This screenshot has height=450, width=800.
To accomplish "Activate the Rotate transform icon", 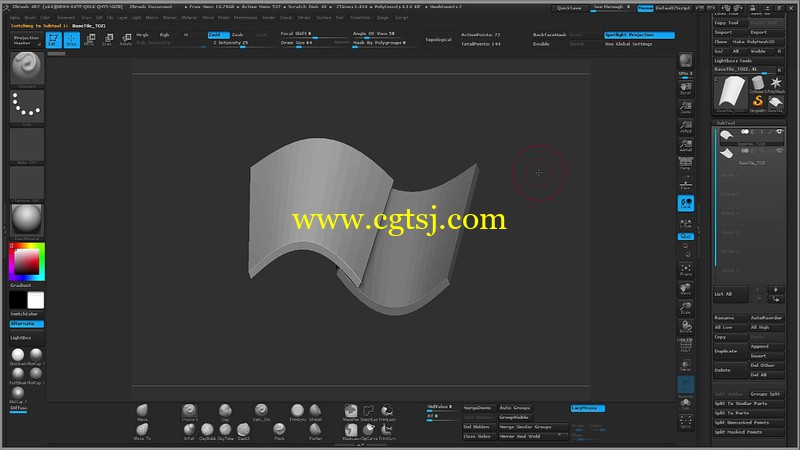I will pyautogui.click(x=126, y=40).
